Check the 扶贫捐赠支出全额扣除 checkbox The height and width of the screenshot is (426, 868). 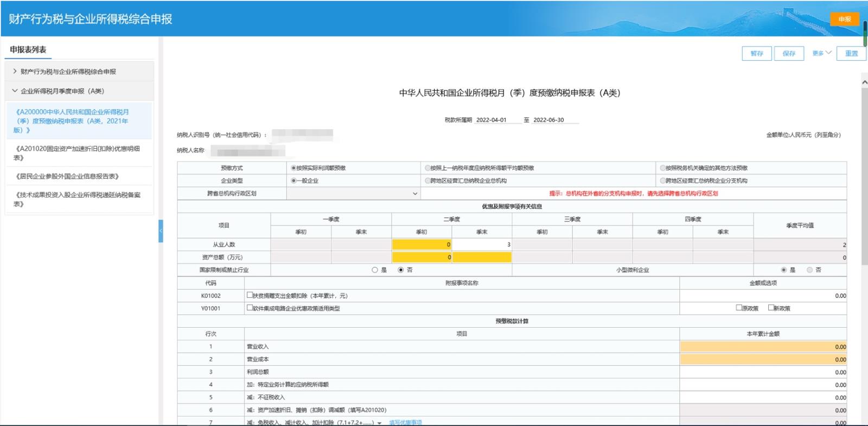point(250,295)
